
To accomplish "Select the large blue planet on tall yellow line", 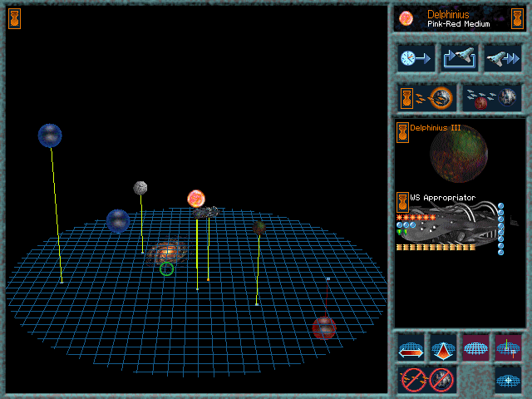I will (x=50, y=135).
